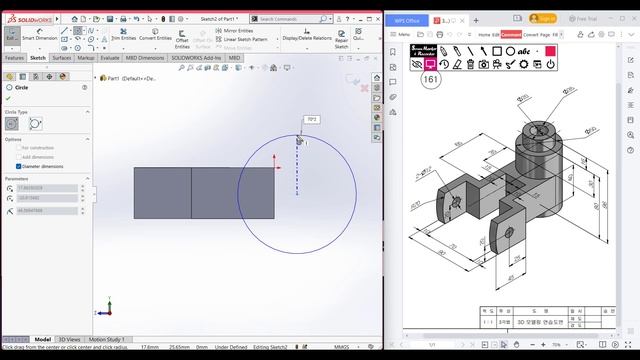Click the red color swatch in Screen Marker
This screenshot has height=360, width=640.
(x=550, y=51)
